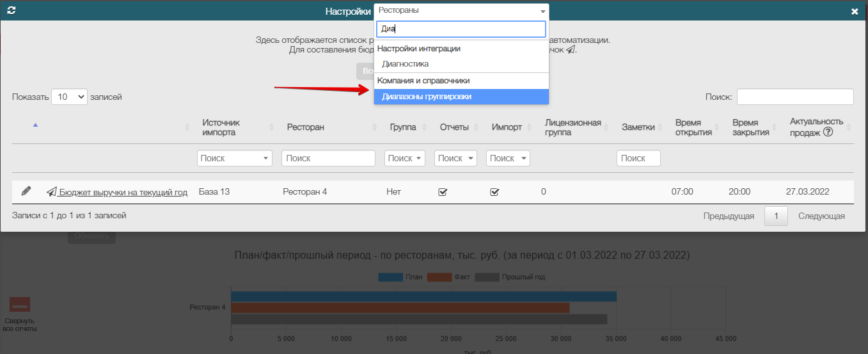Click the Заметки column search field
Image resolution: width=868 pixels, height=354 pixels.
coord(638,158)
